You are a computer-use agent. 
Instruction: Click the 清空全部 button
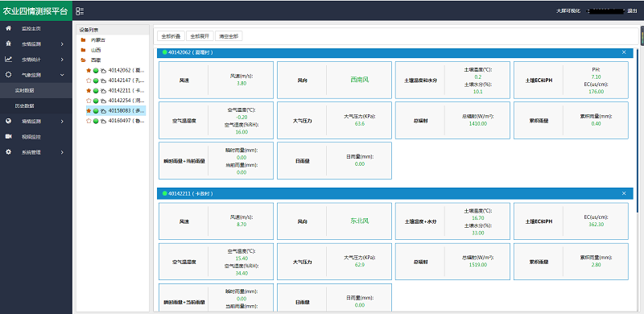pyautogui.click(x=229, y=36)
